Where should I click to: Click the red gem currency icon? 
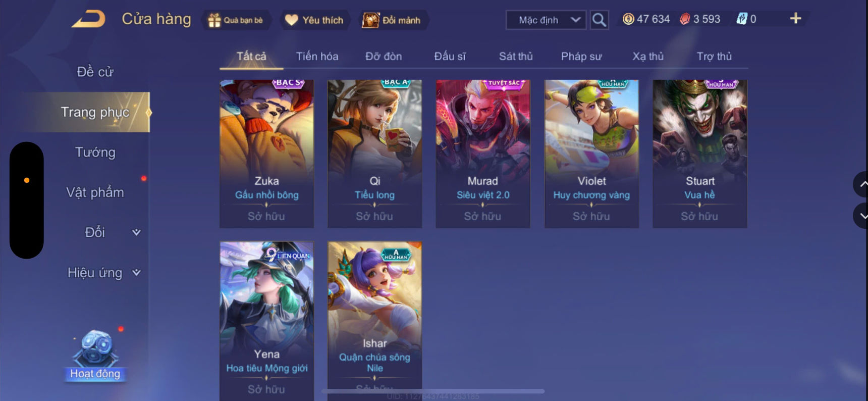(x=685, y=19)
